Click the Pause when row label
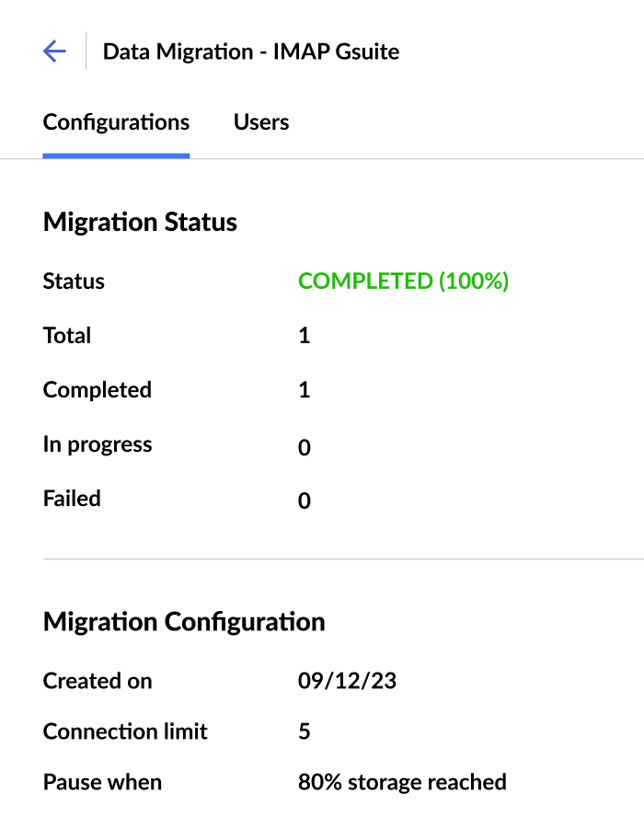644x817 pixels. (102, 783)
